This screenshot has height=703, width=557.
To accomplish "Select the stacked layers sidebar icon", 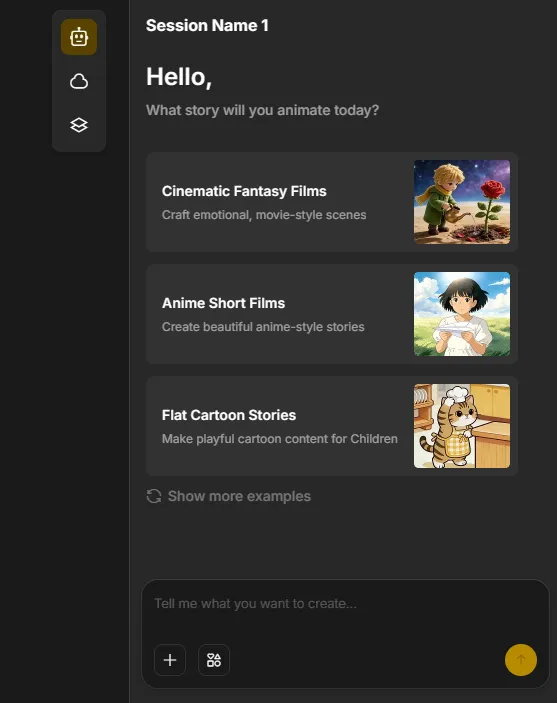I will click(x=79, y=125).
